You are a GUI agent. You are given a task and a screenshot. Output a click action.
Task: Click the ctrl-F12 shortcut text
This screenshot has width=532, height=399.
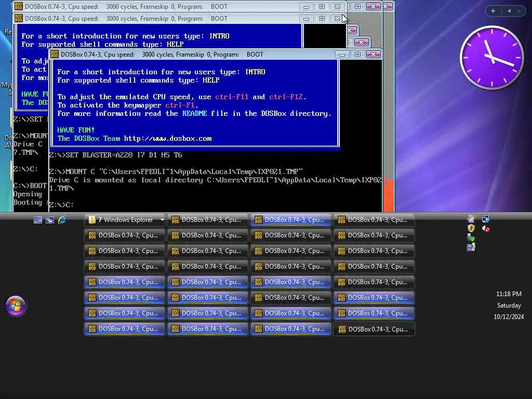[x=286, y=97]
